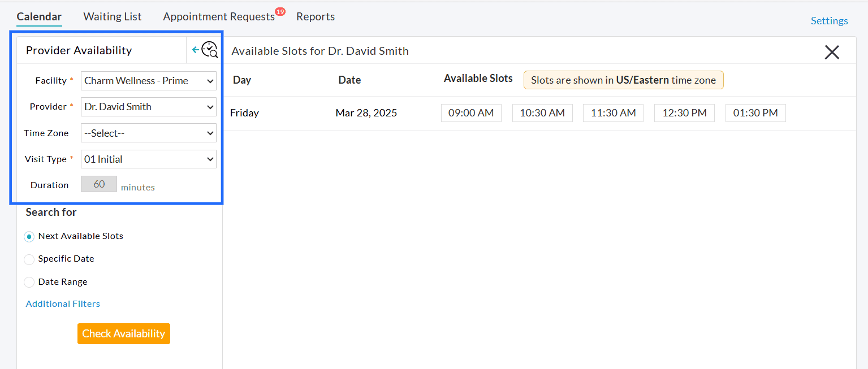868x369 pixels.
Task: Select the Calendar tab
Action: 39,16
